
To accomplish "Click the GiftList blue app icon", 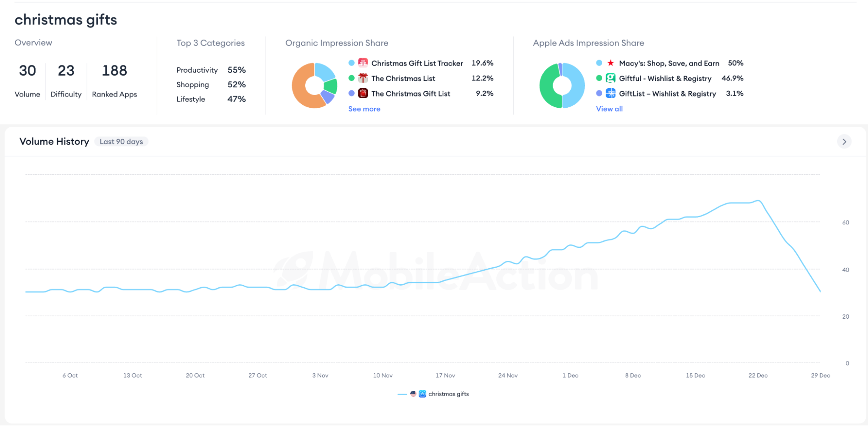I will (611, 93).
